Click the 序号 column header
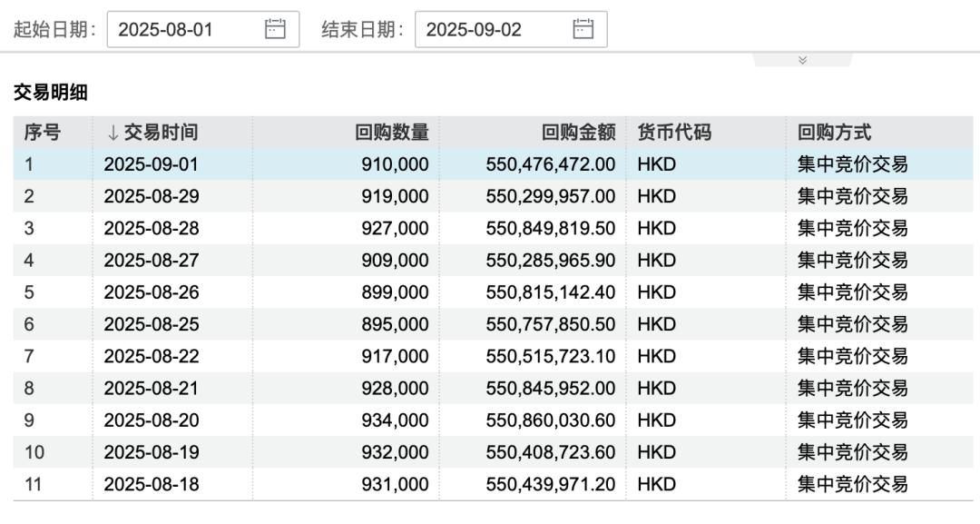Screen dimensions: 980x524 point(43,133)
